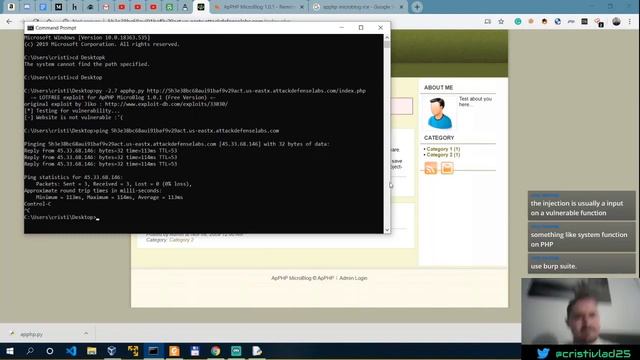Open the Chrome three-dot menu
The width and height of the screenshot is (640, 360).
pyautogui.click(x=630, y=22)
